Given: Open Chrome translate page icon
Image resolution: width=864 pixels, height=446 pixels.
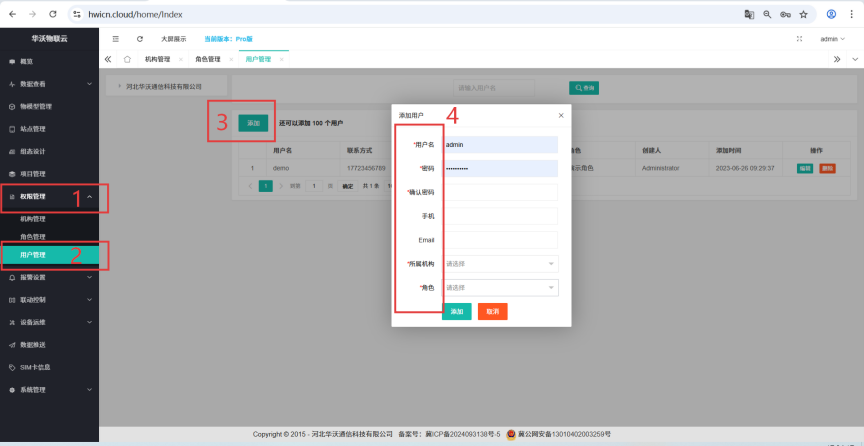Looking at the screenshot, I should (x=748, y=15).
